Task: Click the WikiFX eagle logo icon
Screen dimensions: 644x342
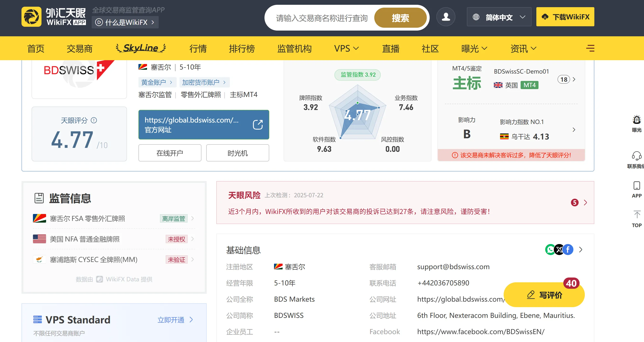Action: tap(31, 16)
